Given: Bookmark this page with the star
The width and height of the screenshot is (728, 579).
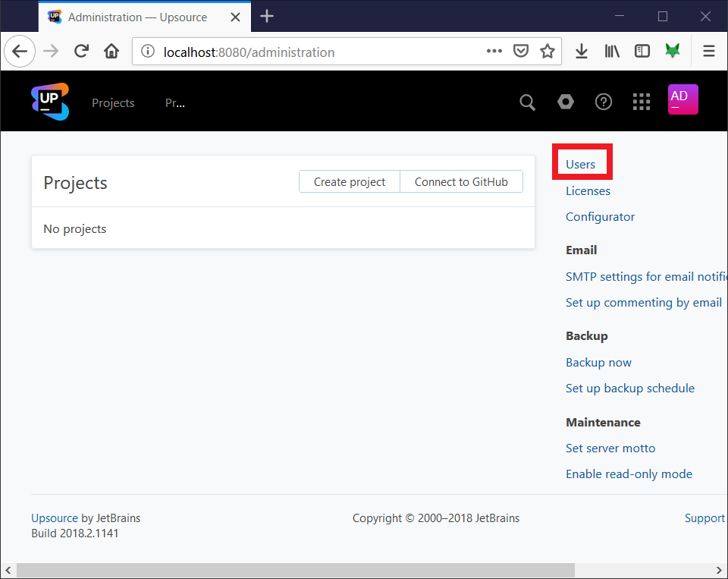Looking at the screenshot, I should click(548, 51).
